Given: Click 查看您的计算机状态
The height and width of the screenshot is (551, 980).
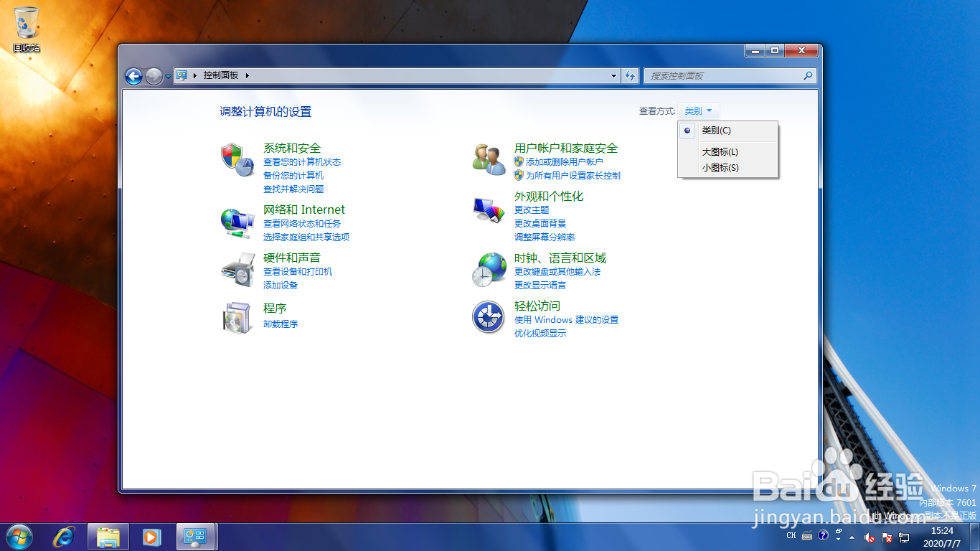Looking at the screenshot, I should tap(302, 162).
